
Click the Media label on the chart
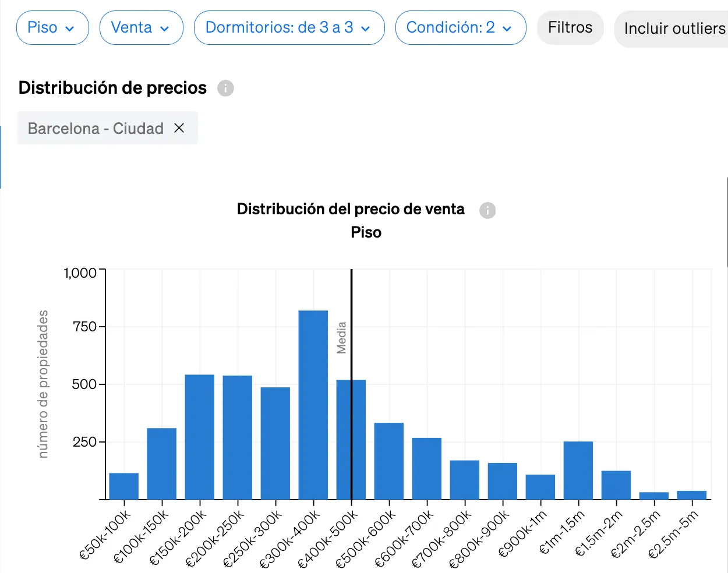click(342, 338)
